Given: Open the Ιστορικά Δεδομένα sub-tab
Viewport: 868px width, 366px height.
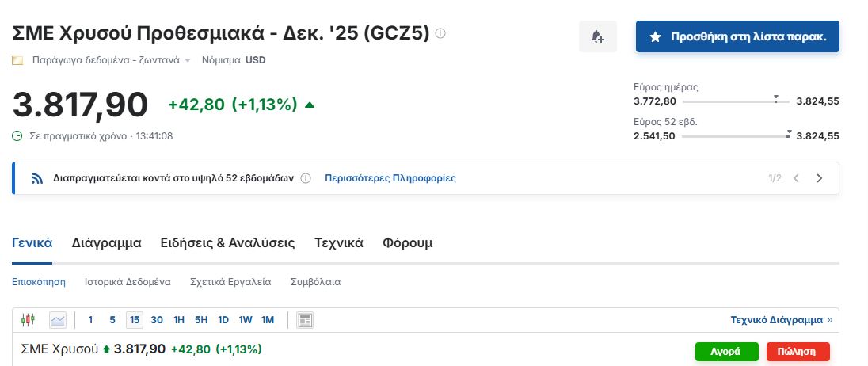Looking at the screenshot, I should coord(128,282).
